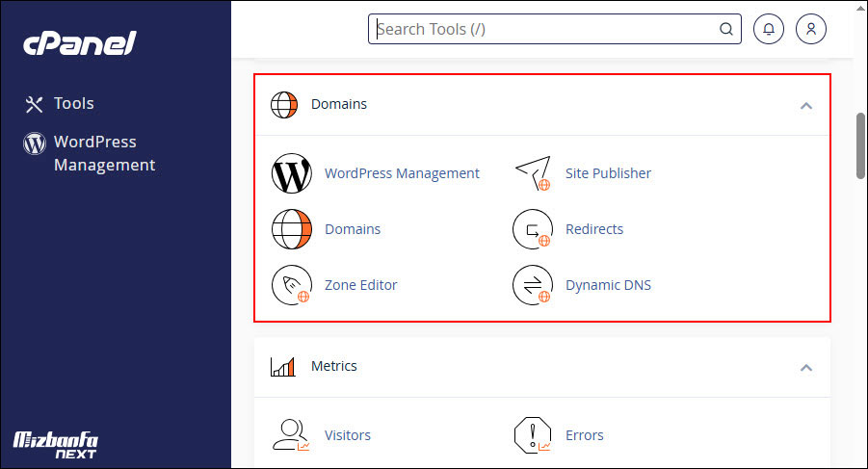Click the Redirects icon

(532, 229)
